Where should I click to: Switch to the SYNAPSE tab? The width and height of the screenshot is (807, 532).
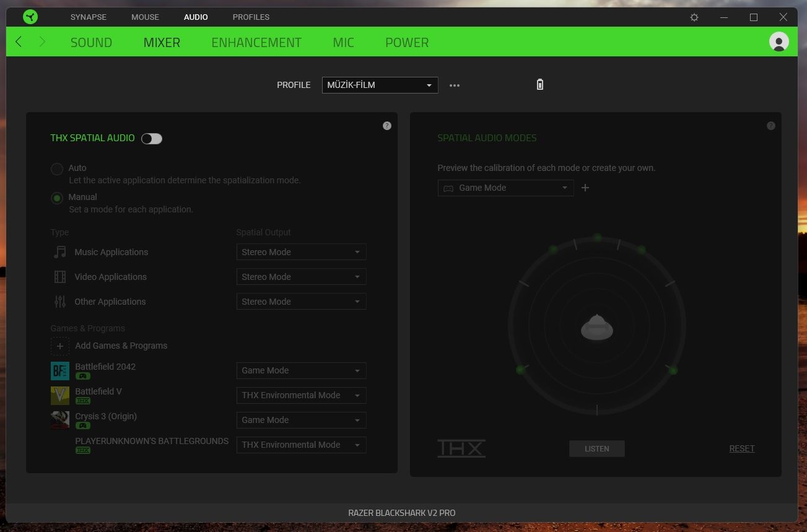coord(89,17)
